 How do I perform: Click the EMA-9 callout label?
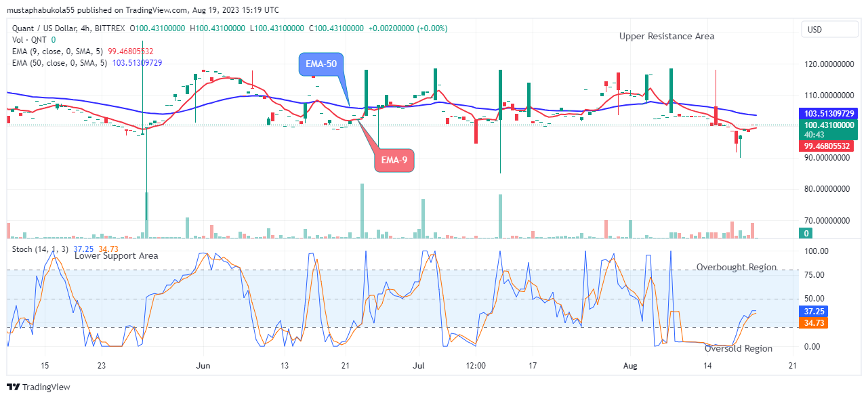click(394, 161)
